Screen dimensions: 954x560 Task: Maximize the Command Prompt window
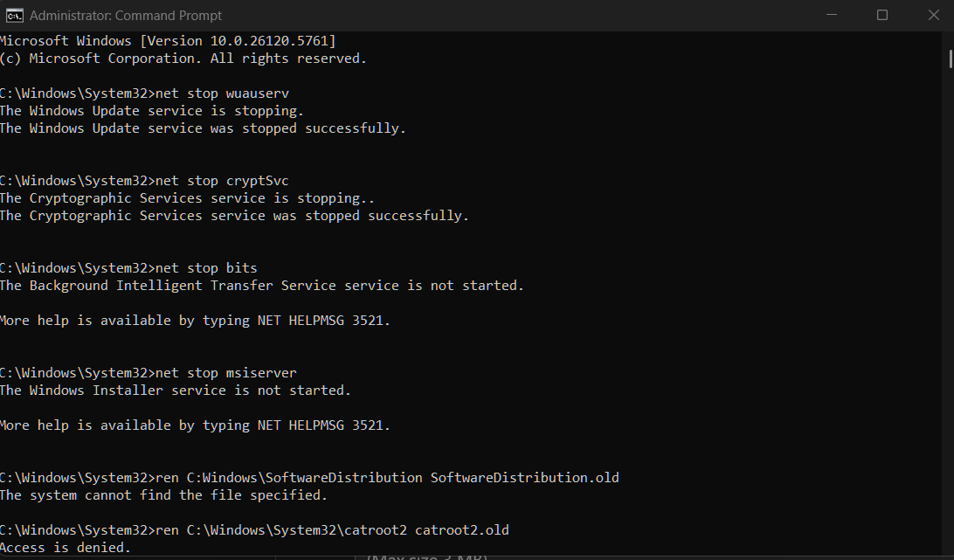coord(882,15)
